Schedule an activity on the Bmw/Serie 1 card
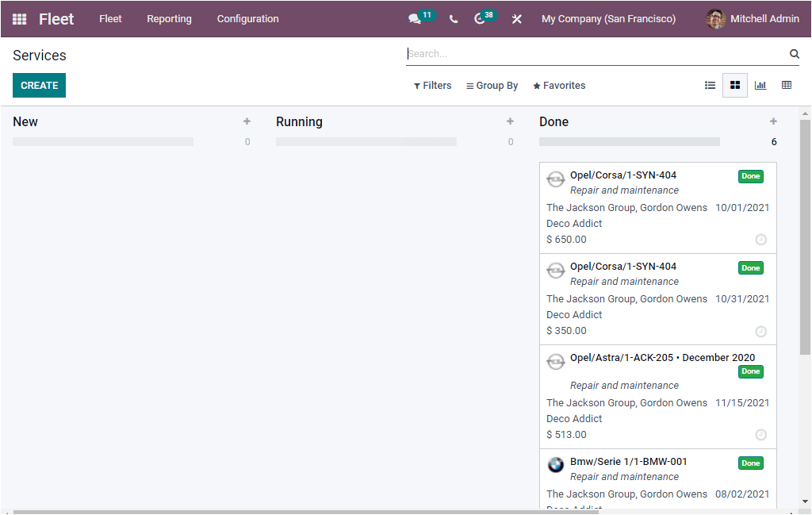This screenshot has width=812, height=515. [x=760, y=510]
